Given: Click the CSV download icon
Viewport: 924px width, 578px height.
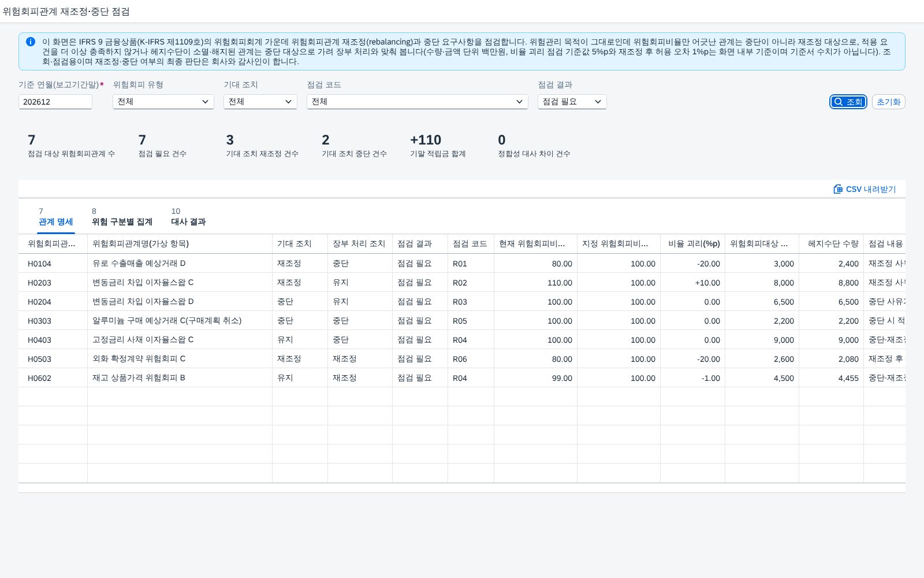Looking at the screenshot, I should (x=838, y=189).
